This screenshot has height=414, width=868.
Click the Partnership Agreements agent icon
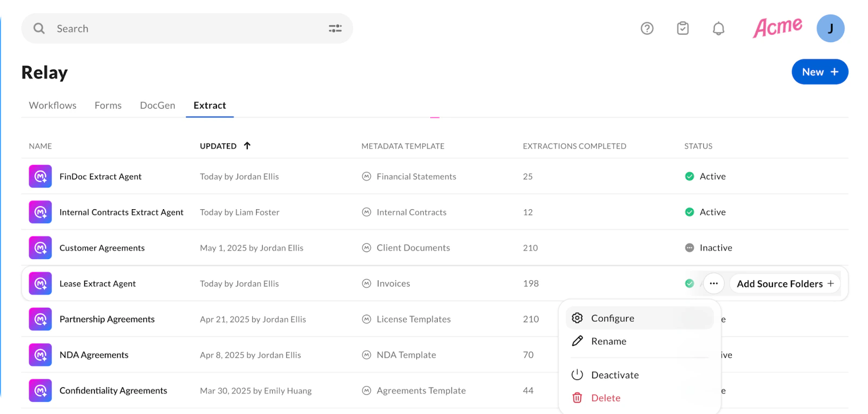(40, 319)
